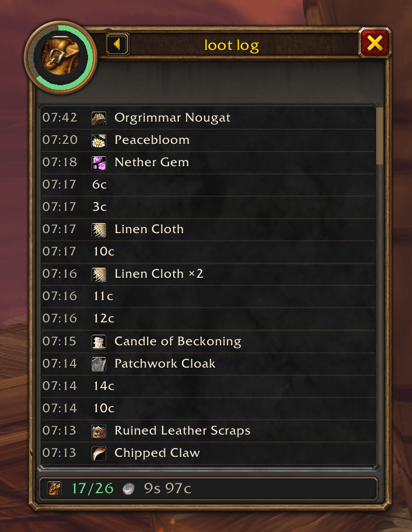The height and width of the screenshot is (532, 412).
Task: Click the 9s 97c money total
Action: click(167, 489)
